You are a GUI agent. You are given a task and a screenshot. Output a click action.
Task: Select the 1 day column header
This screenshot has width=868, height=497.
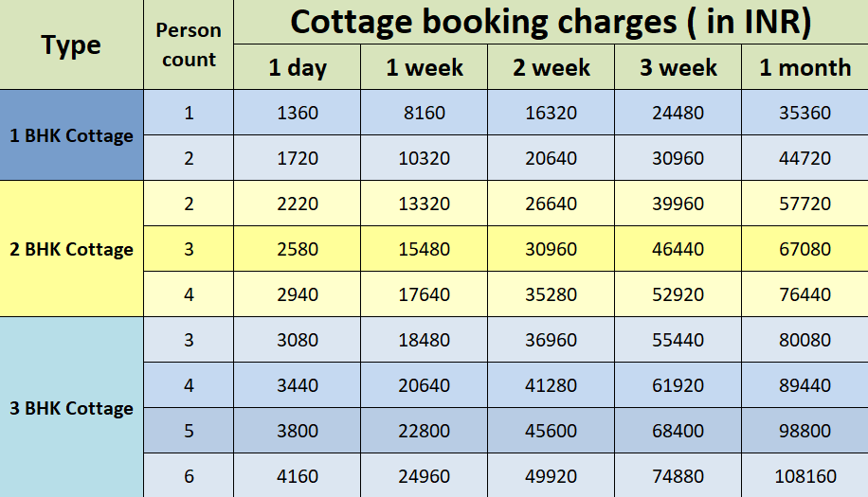tap(297, 68)
